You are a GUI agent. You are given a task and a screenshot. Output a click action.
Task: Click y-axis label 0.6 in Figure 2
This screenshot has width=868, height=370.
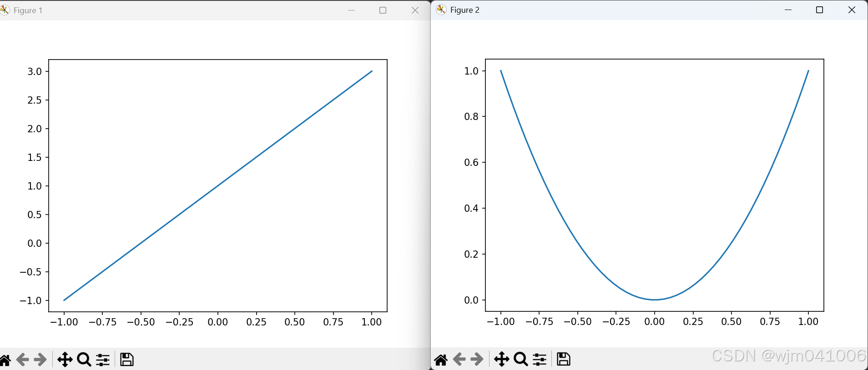click(471, 162)
